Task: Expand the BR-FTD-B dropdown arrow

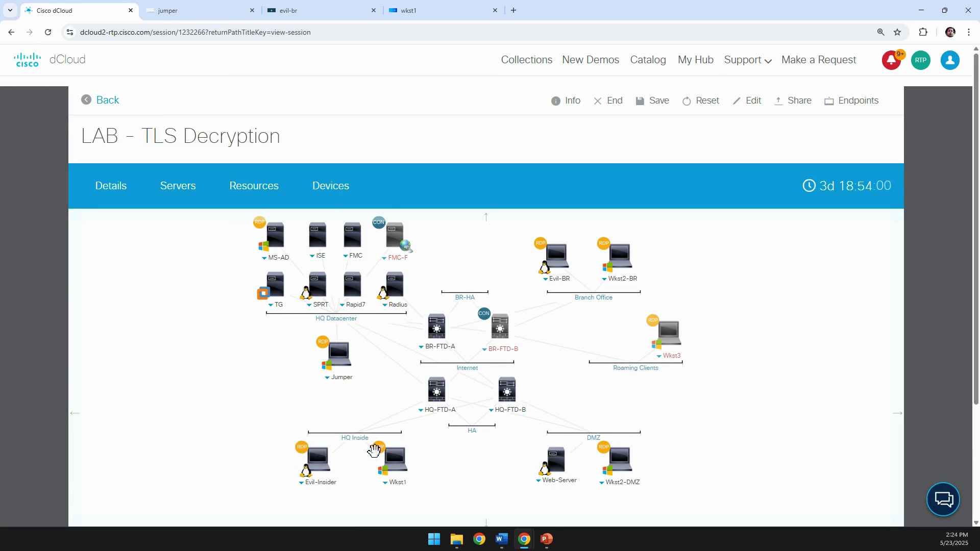Action: (484, 349)
